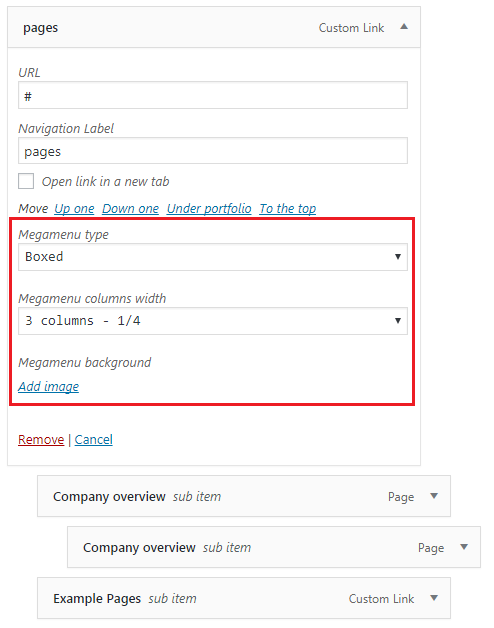Remove the pages menu item

41,439
